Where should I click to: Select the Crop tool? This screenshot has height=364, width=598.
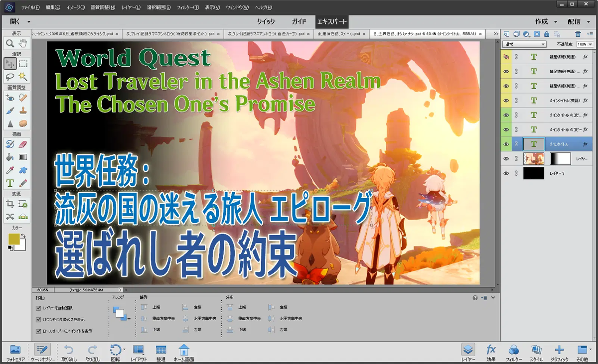tap(9, 204)
